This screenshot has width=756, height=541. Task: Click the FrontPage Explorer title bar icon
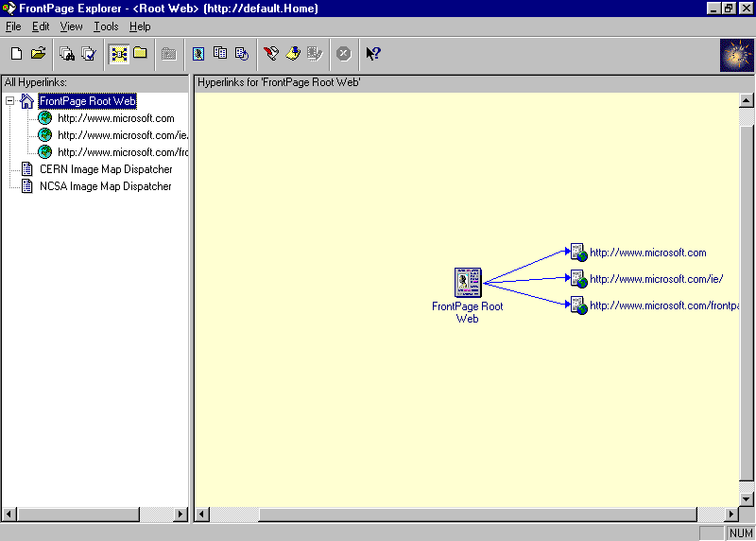(9, 9)
